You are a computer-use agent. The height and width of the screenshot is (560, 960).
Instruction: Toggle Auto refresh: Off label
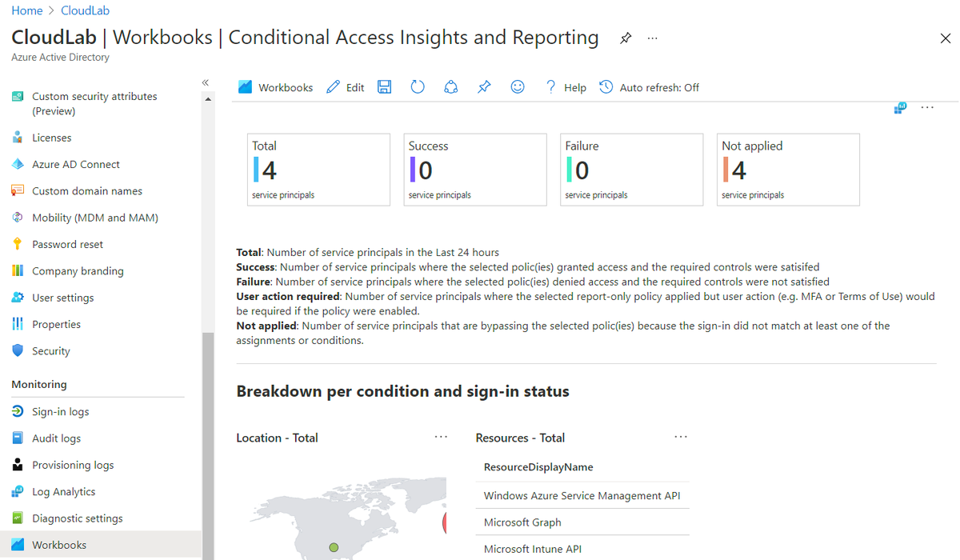pyautogui.click(x=659, y=88)
